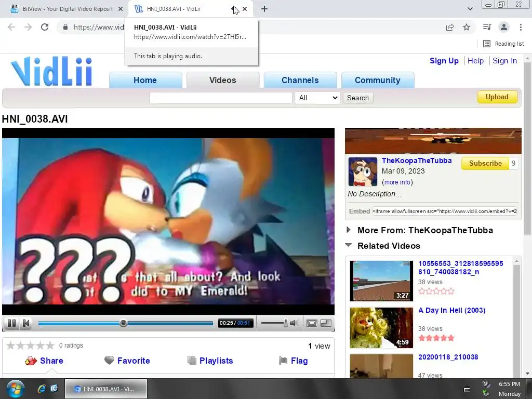The width and height of the screenshot is (532, 399).
Task: Launch Internet Explorer from the taskbar
Action: click(42, 389)
